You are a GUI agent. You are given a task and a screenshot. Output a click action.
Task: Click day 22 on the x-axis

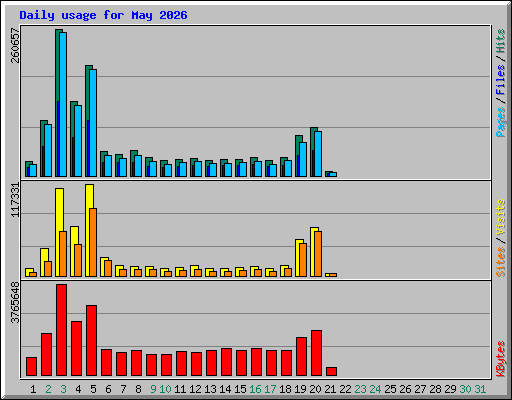point(345,389)
